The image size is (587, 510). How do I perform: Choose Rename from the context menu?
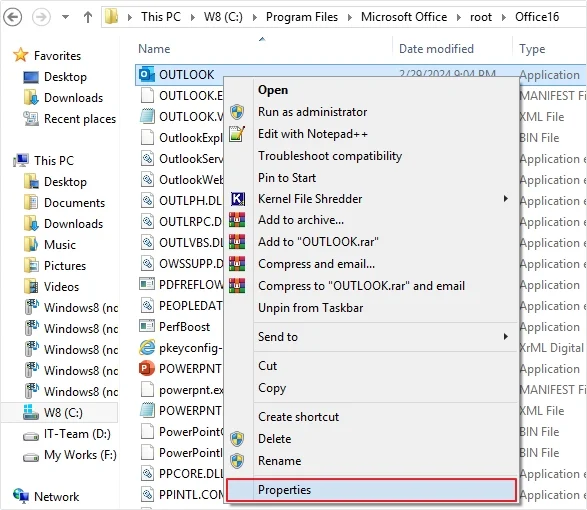pyautogui.click(x=371, y=461)
